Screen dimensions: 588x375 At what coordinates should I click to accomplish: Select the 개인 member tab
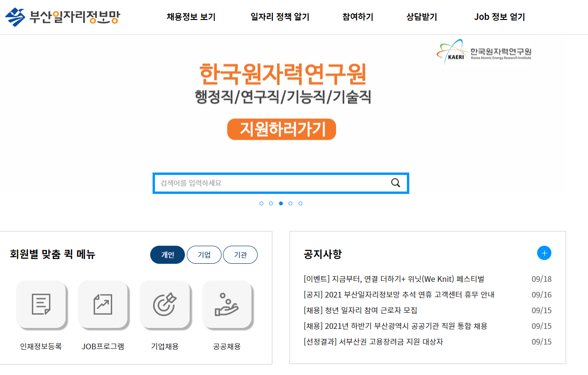(167, 255)
